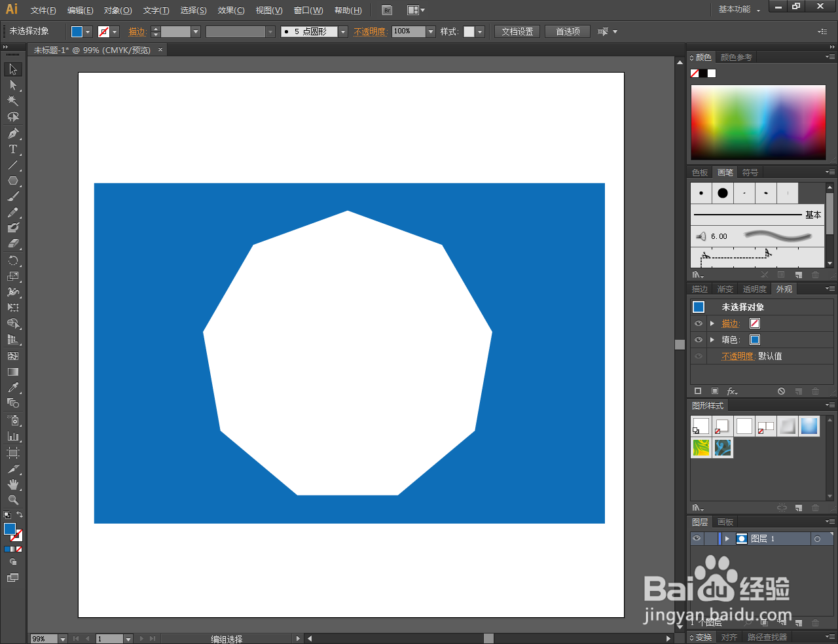Select the Polygon shape tool

click(12, 181)
